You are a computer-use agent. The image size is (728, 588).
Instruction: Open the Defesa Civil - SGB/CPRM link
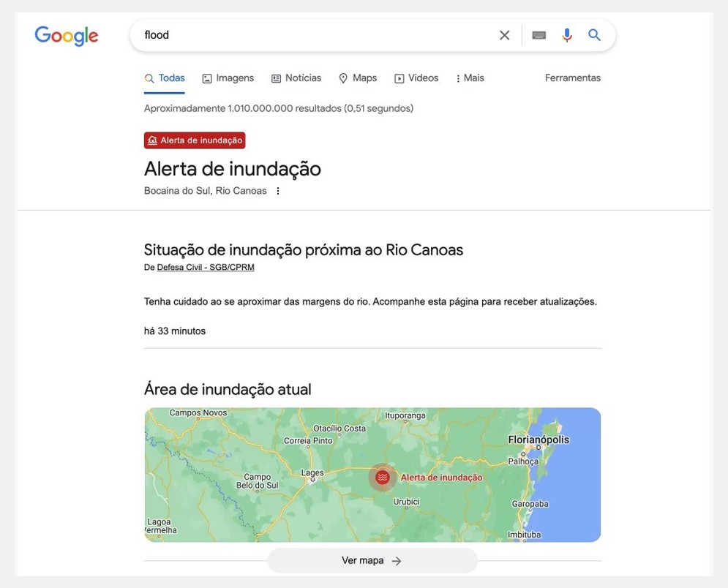206,268
